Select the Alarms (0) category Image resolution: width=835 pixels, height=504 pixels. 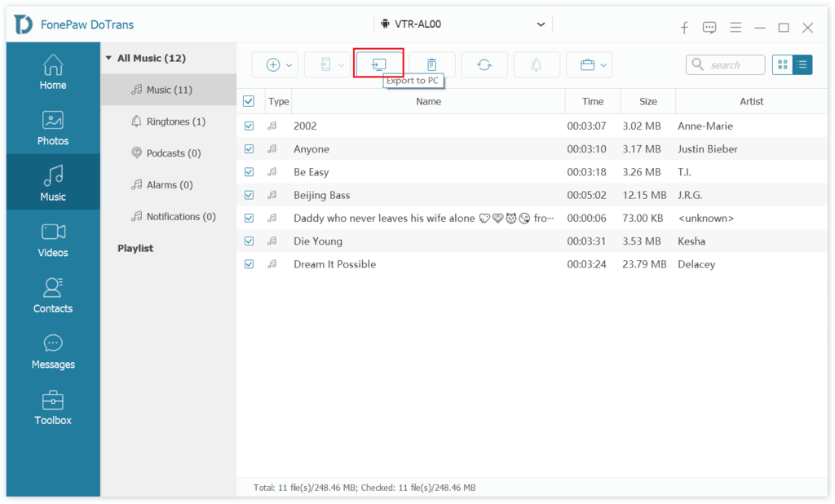[169, 185]
